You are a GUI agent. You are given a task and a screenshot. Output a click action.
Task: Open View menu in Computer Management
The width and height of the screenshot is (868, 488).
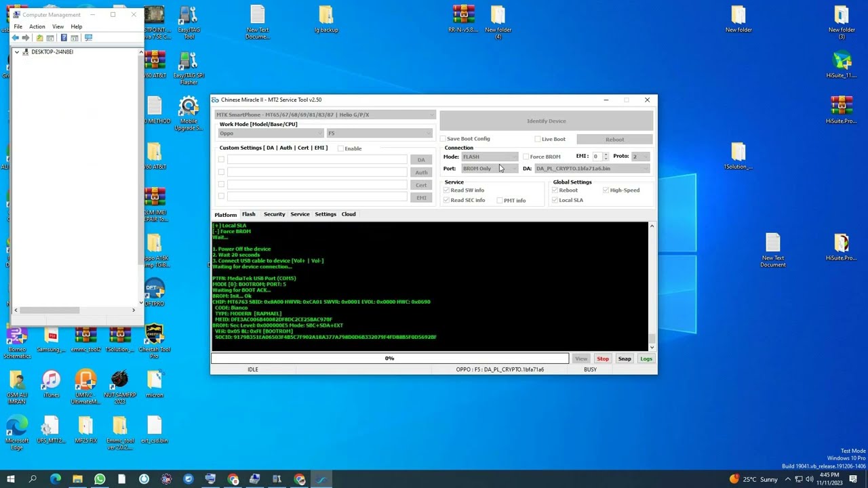coord(58,26)
